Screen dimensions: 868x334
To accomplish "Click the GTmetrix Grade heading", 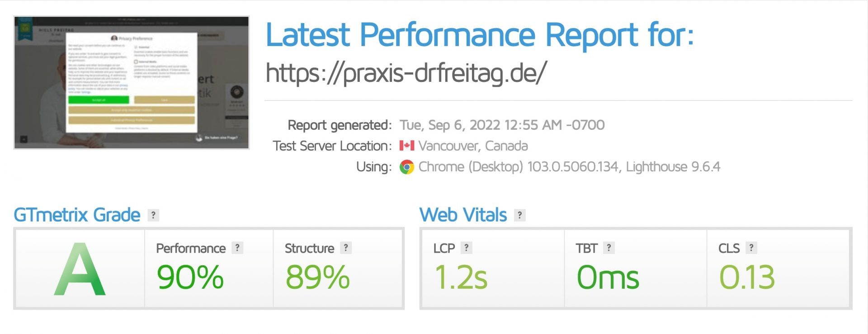I will pos(77,215).
